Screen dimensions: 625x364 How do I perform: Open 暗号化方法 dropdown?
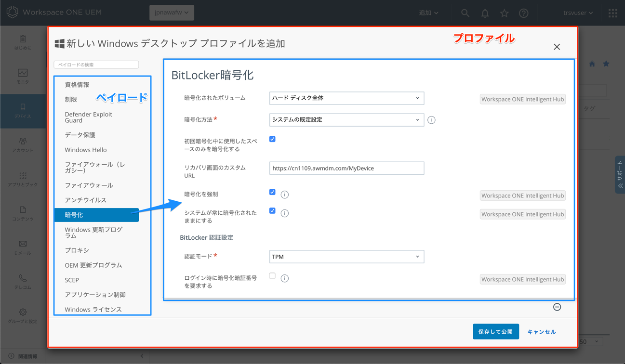pyautogui.click(x=346, y=120)
